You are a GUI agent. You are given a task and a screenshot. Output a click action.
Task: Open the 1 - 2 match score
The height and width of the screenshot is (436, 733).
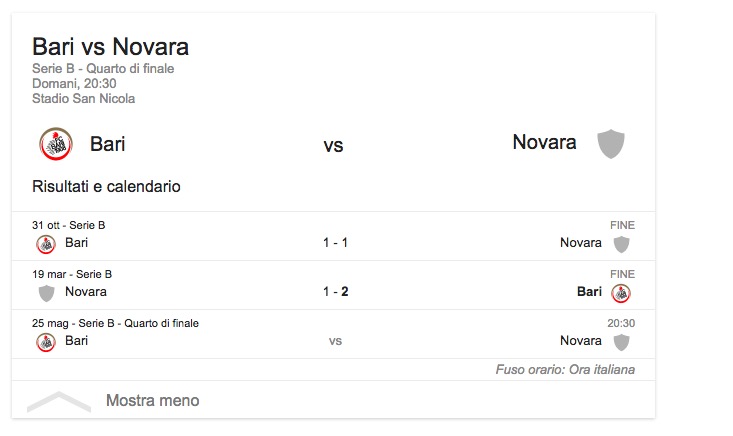click(x=334, y=292)
